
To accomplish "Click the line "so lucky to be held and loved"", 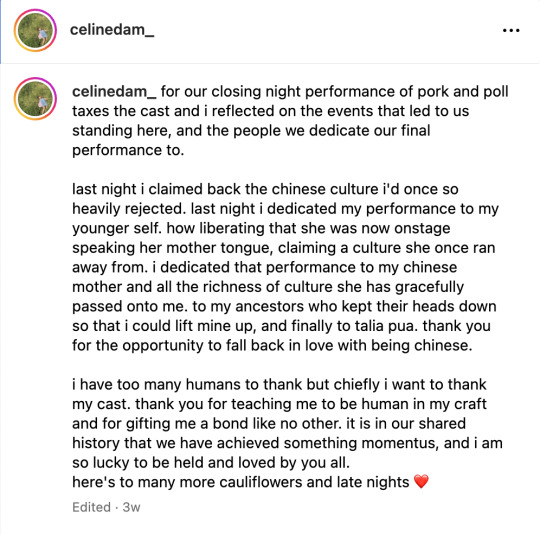I will coord(211,463).
